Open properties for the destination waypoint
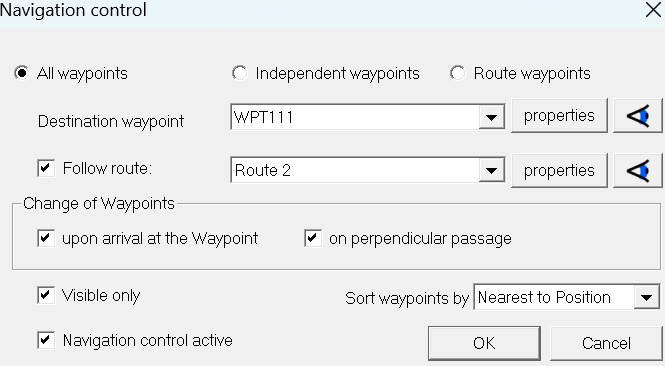The width and height of the screenshot is (665, 366). pyautogui.click(x=559, y=116)
